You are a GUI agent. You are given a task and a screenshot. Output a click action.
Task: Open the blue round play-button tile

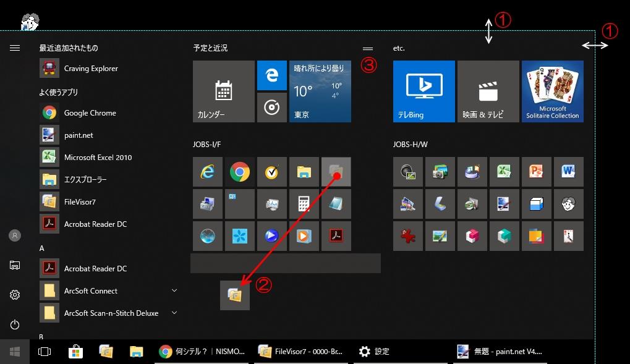tap(272, 236)
